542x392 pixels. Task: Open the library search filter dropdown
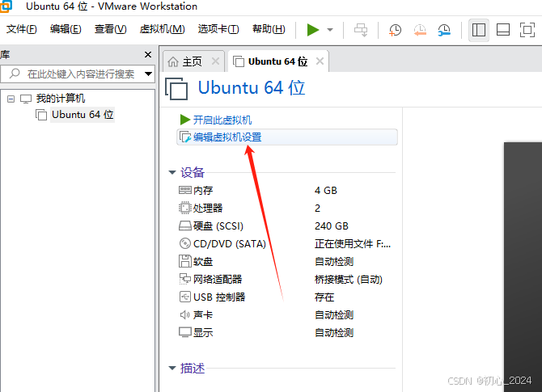coord(149,74)
